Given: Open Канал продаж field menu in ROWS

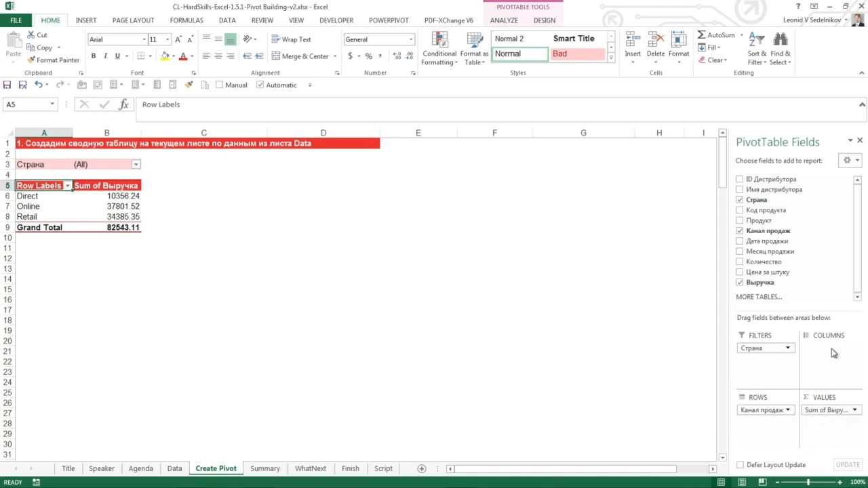Looking at the screenshot, I should [x=787, y=410].
